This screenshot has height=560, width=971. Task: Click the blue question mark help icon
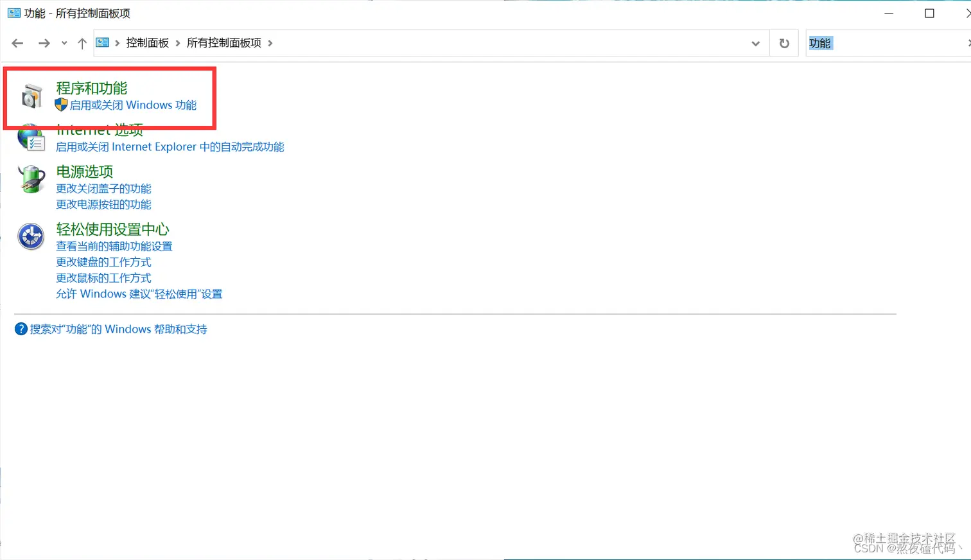(x=21, y=329)
